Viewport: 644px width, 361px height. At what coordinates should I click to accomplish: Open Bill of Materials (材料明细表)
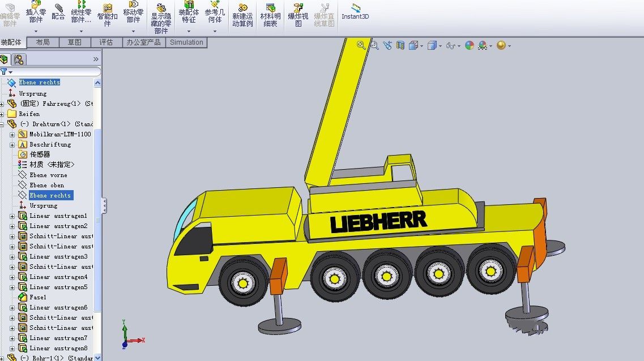270,16
